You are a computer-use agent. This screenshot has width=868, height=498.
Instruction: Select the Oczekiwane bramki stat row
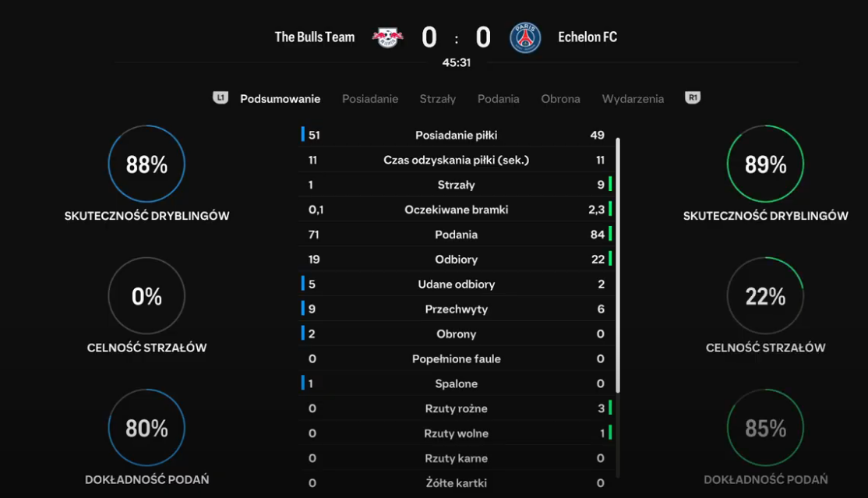pyautogui.click(x=457, y=210)
